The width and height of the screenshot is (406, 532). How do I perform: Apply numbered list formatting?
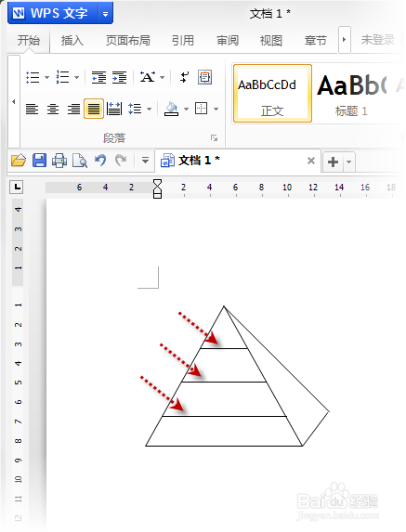[x=63, y=77]
